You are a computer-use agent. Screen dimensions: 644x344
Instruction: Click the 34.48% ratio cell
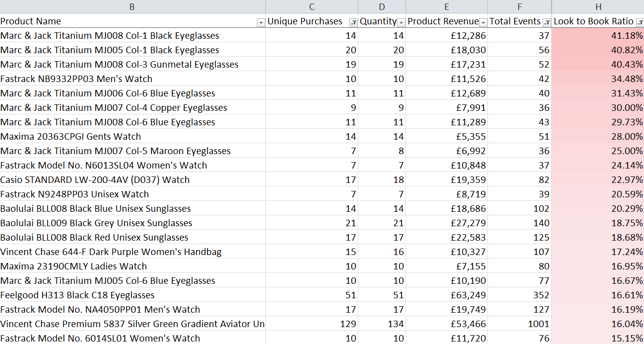tap(598, 79)
